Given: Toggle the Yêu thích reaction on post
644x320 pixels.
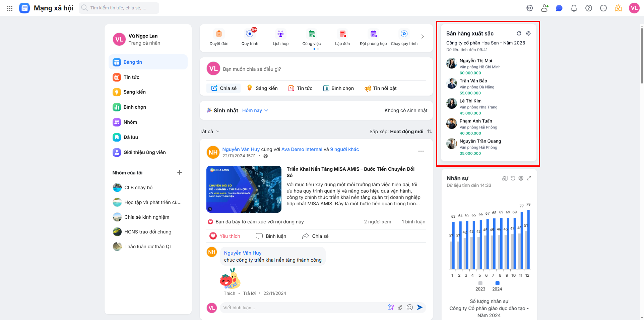Looking at the screenshot, I should [x=225, y=236].
